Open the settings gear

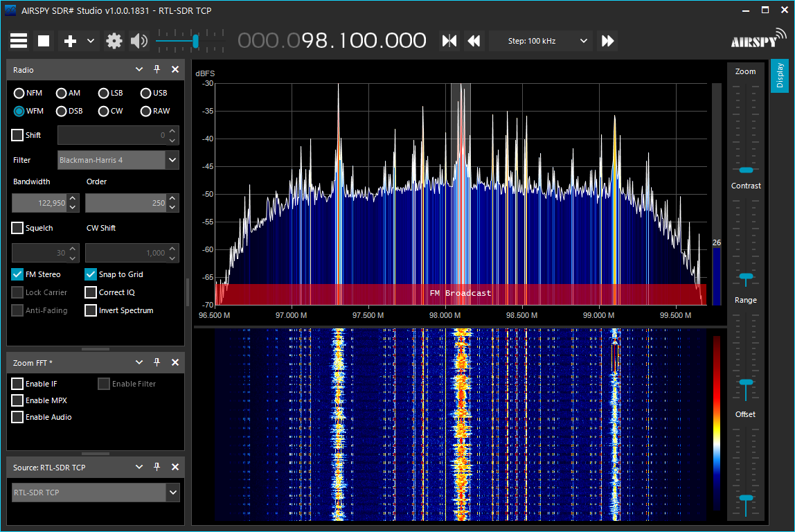[114, 40]
